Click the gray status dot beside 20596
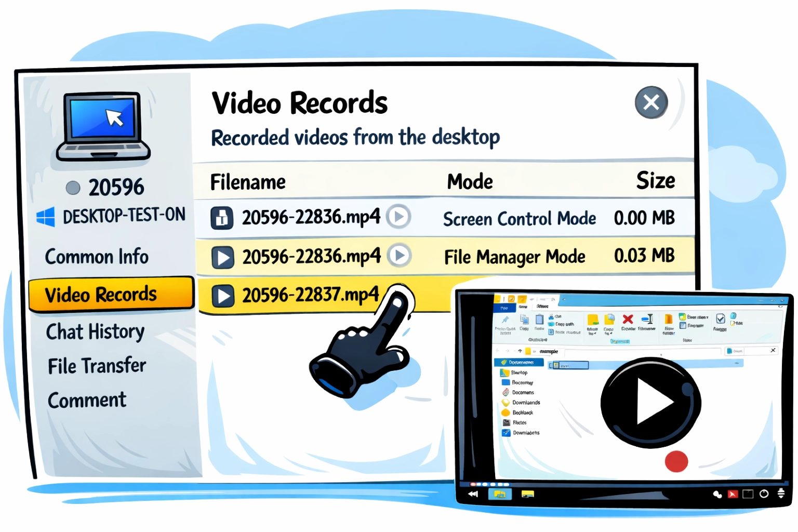Screen dimensions: 798x532 coord(73,188)
